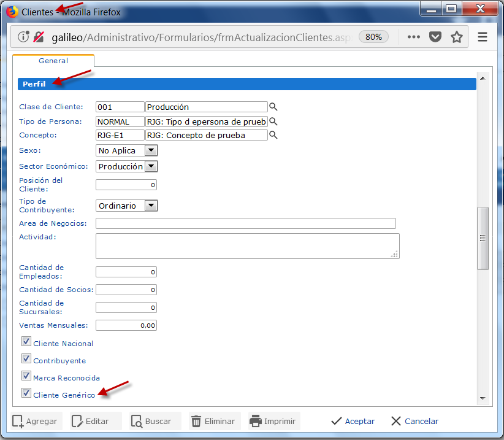
Task: Click the bookmark star icon in address bar
Action: click(456, 37)
